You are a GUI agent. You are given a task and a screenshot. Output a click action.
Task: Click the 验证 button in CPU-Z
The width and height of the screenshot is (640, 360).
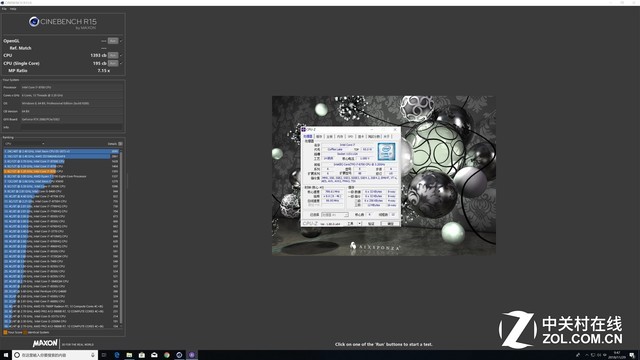coord(371,224)
